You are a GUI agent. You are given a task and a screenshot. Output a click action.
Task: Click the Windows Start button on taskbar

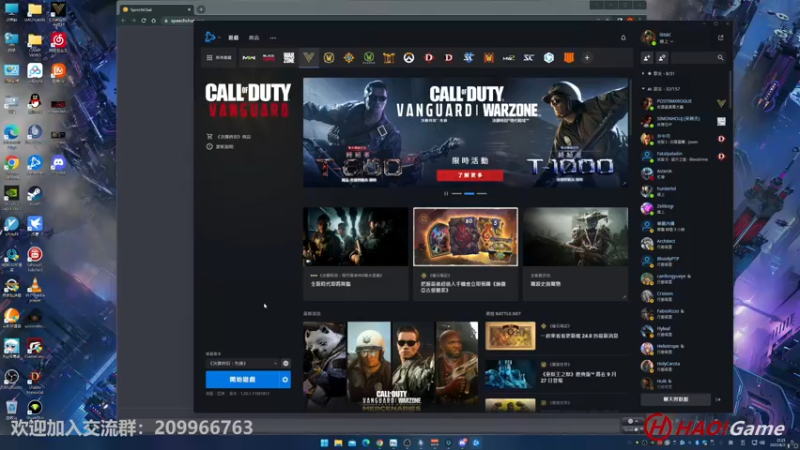(x=324, y=443)
